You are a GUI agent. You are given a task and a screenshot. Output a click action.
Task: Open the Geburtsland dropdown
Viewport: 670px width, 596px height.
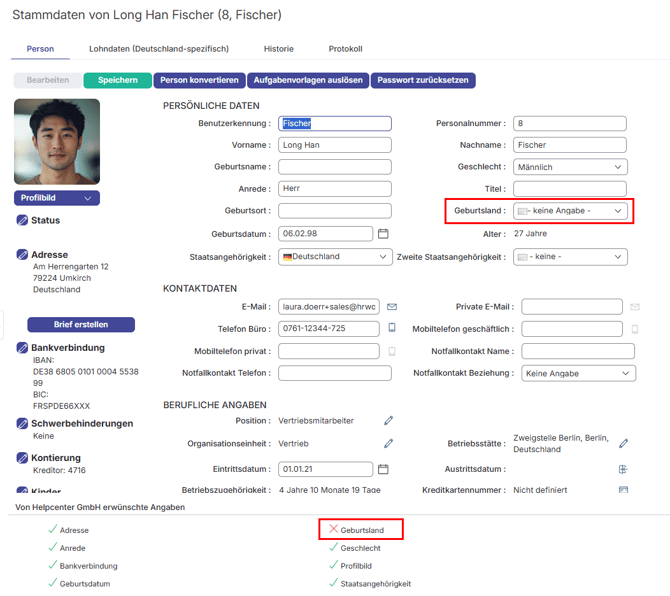[x=570, y=211]
